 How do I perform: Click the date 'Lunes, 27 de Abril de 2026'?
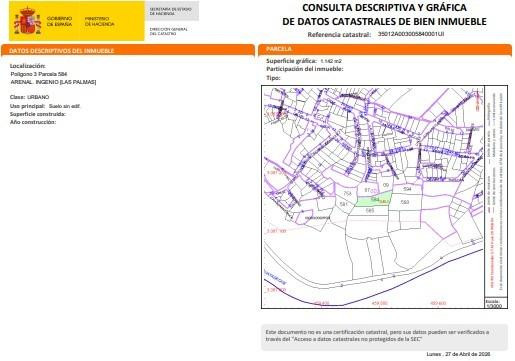[x=458, y=354]
